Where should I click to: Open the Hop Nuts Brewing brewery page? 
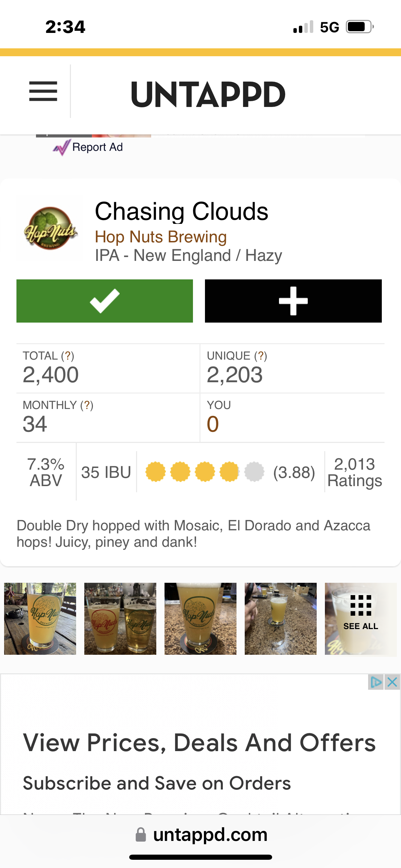161,237
